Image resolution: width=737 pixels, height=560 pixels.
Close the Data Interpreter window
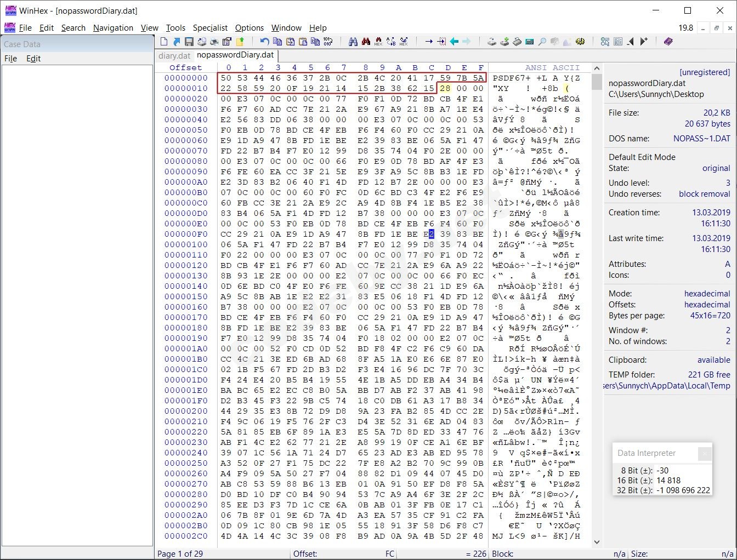click(705, 453)
